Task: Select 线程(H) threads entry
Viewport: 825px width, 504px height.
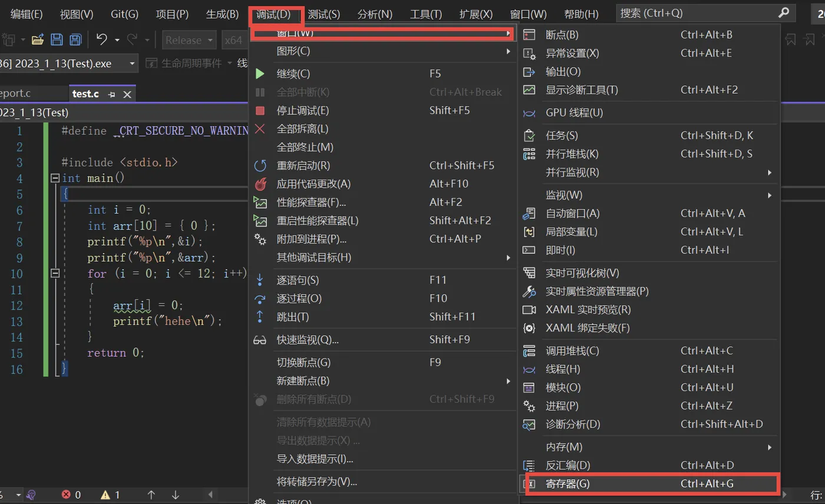Action: [649, 369]
